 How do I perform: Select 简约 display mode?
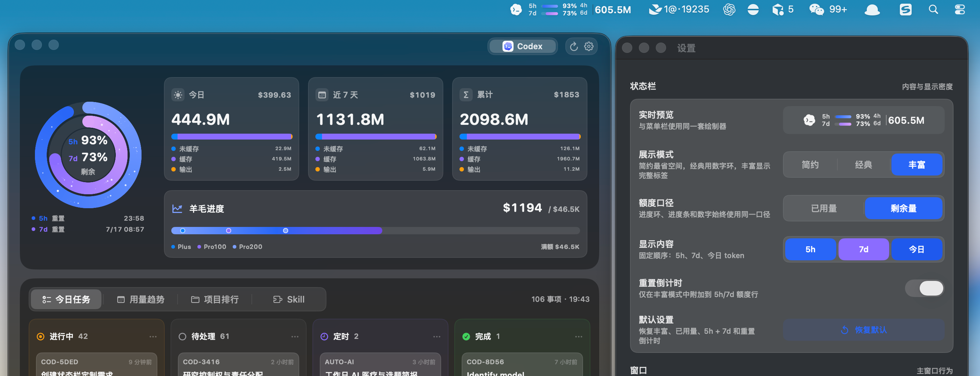pos(810,164)
